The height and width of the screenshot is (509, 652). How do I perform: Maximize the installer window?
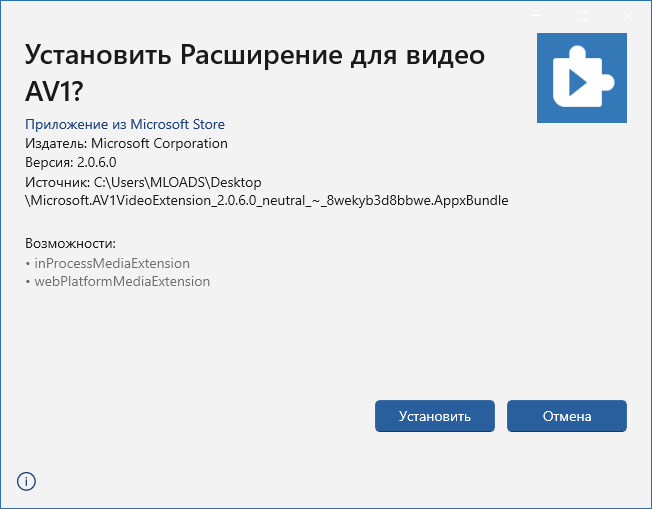582,16
